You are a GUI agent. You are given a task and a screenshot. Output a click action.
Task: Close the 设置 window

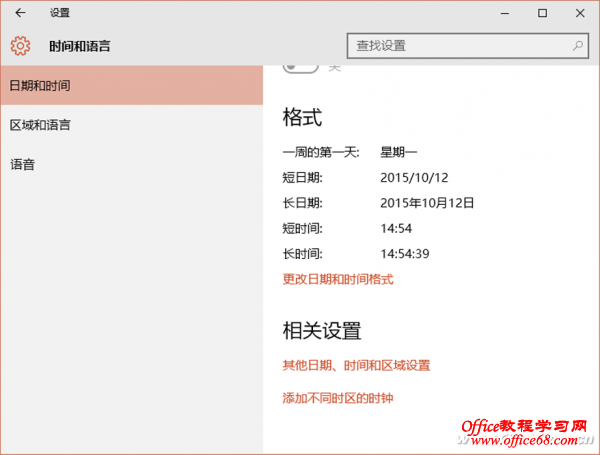[580, 13]
